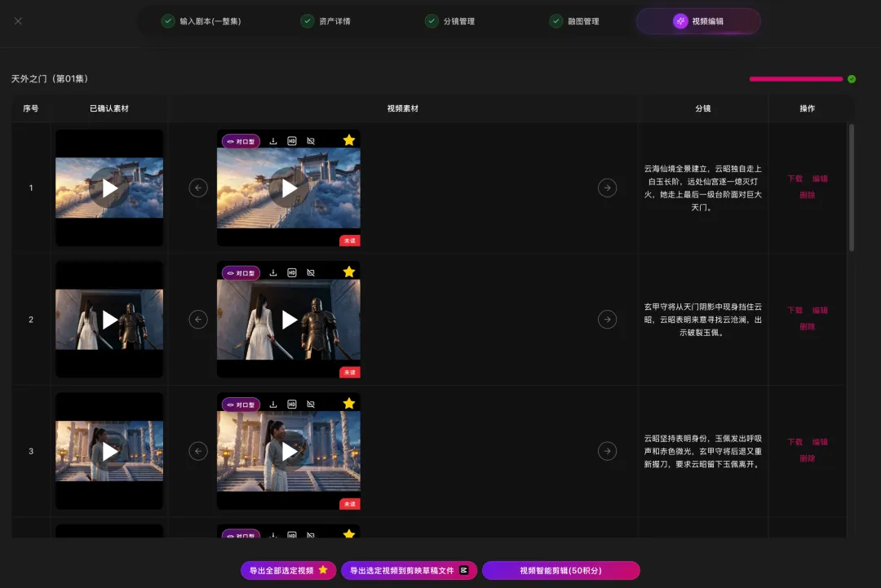
Task: Play the row 1 confirmed material thumbnail
Action: coord(109,188)
